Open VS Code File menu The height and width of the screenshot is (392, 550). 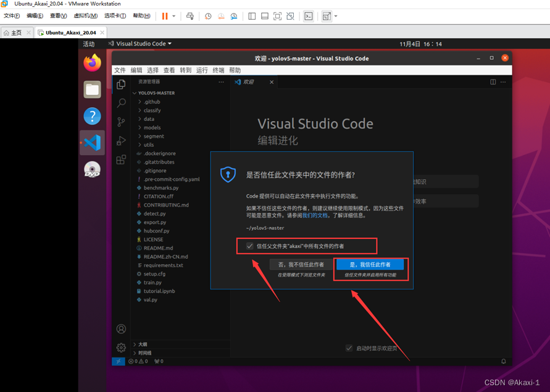coord(120,70)
